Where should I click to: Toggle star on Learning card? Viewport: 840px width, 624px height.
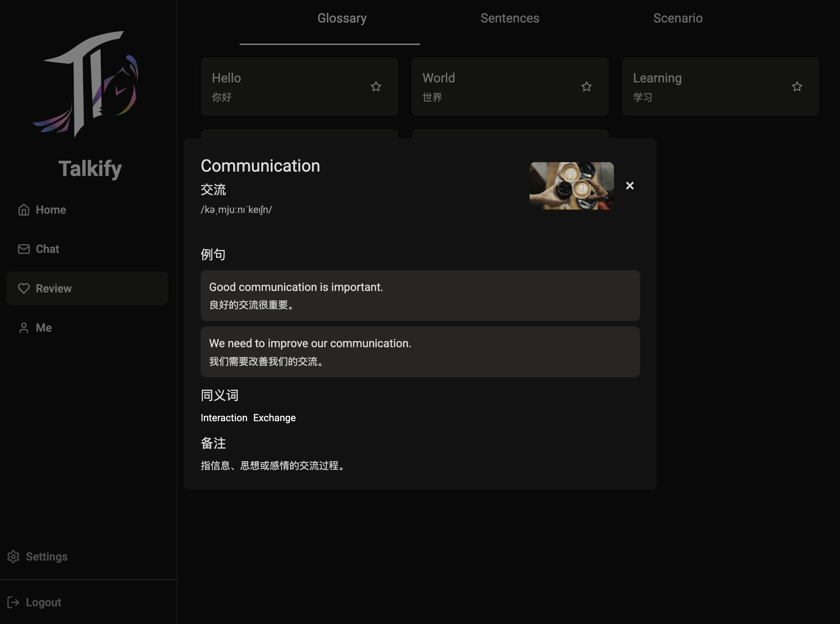[796, 86]
